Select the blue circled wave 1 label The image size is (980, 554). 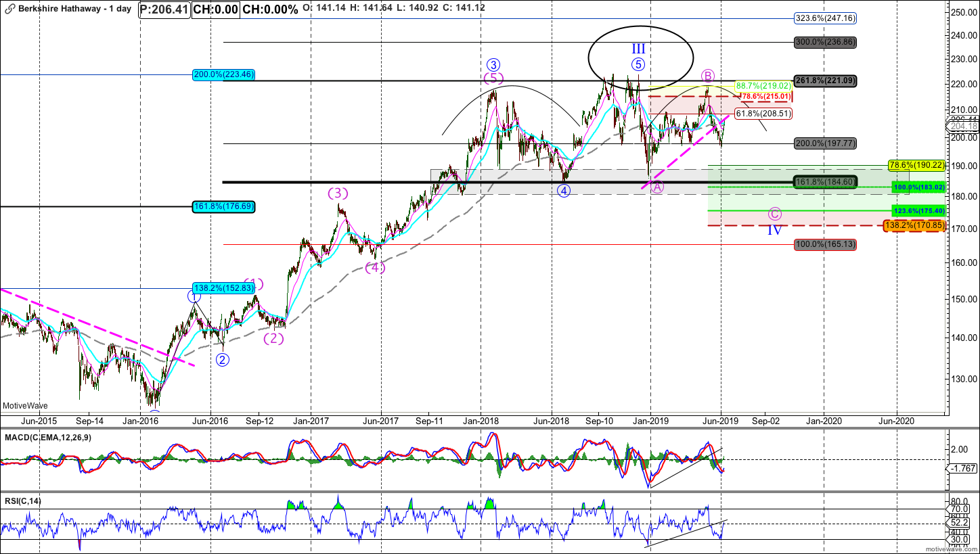194,296
